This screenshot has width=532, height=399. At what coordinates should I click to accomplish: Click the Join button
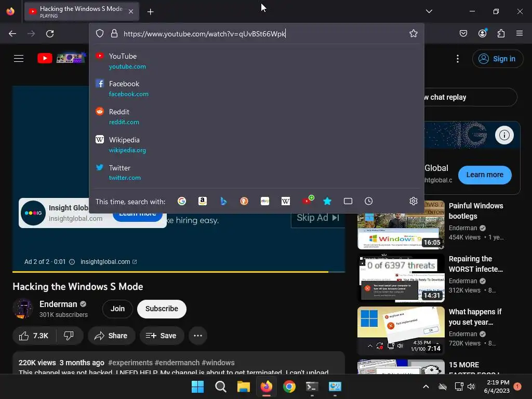pos(117,309)
